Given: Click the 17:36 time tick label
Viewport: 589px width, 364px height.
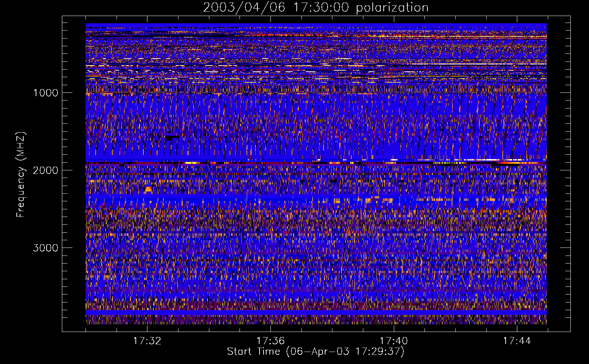Looking at the screenshot, I should click(x=270, y=341).
